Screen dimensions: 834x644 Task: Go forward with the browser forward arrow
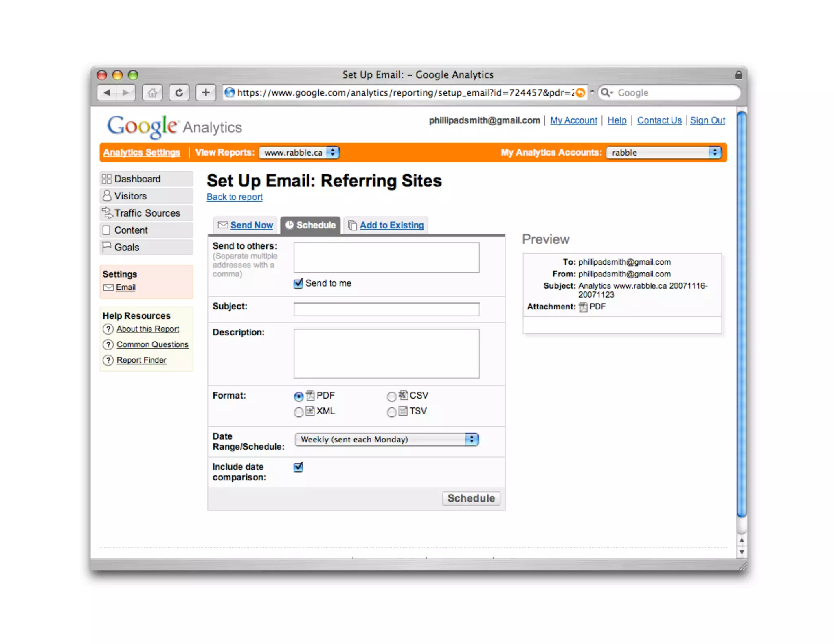(126, 93)
